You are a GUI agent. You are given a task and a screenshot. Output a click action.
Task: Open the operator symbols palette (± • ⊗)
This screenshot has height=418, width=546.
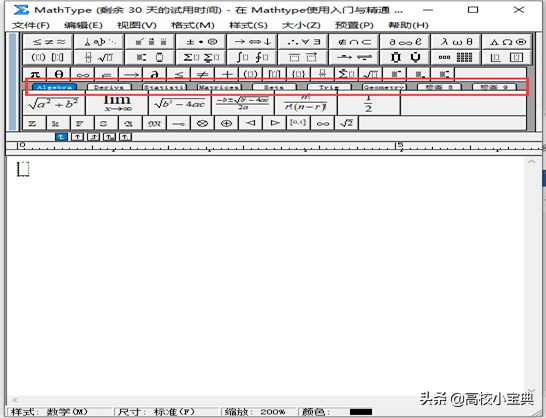[202, 42]
